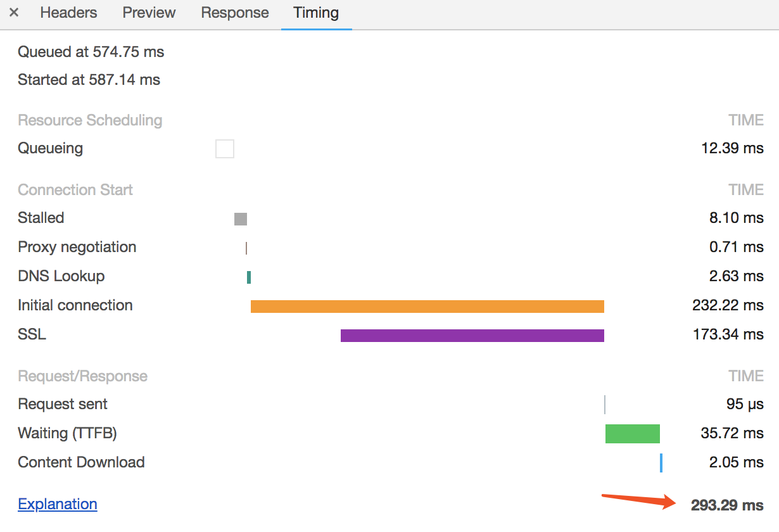Click the orange Initial connection bar
The height and width of the screenshot is (532, 779).
tap(427, 307)
